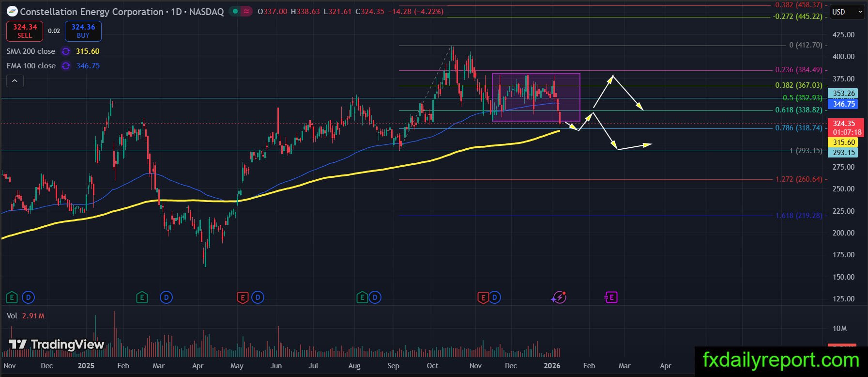Click the 0.236 (384.49) Fibonacci level label

tap(799, 70)
